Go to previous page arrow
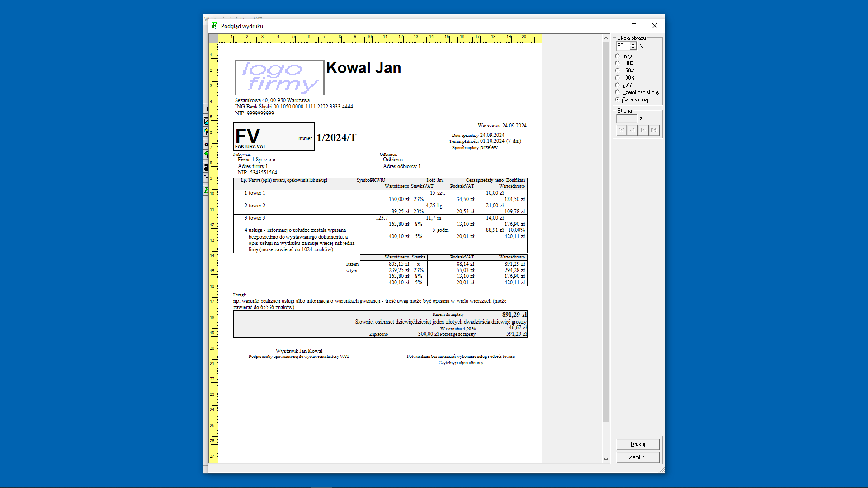 coord(632,130)
